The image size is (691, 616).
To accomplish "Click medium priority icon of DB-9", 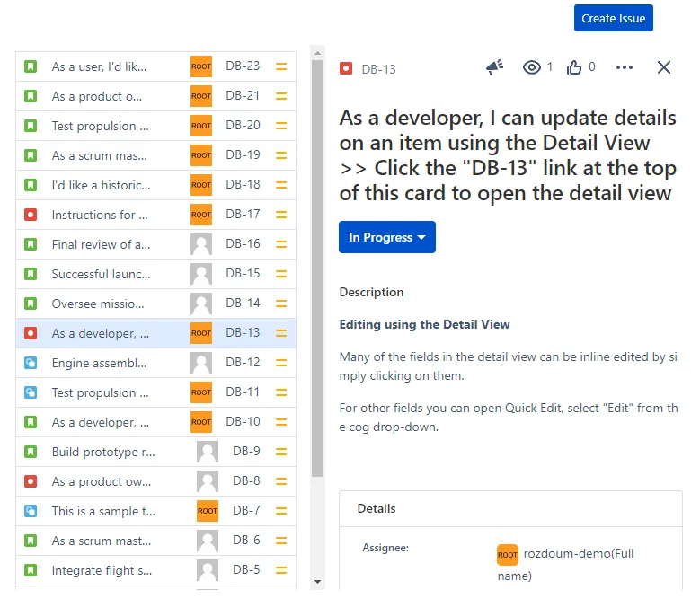I will point(281,452).
